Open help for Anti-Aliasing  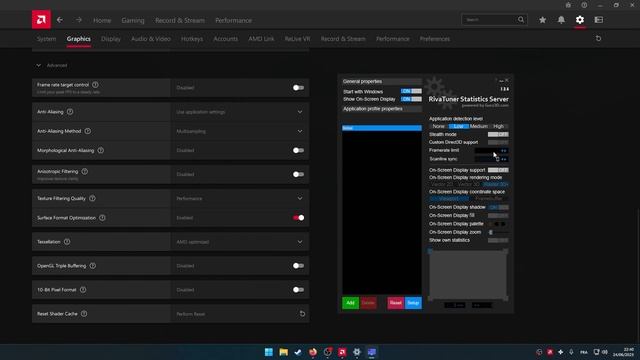(x=70, y=111)
